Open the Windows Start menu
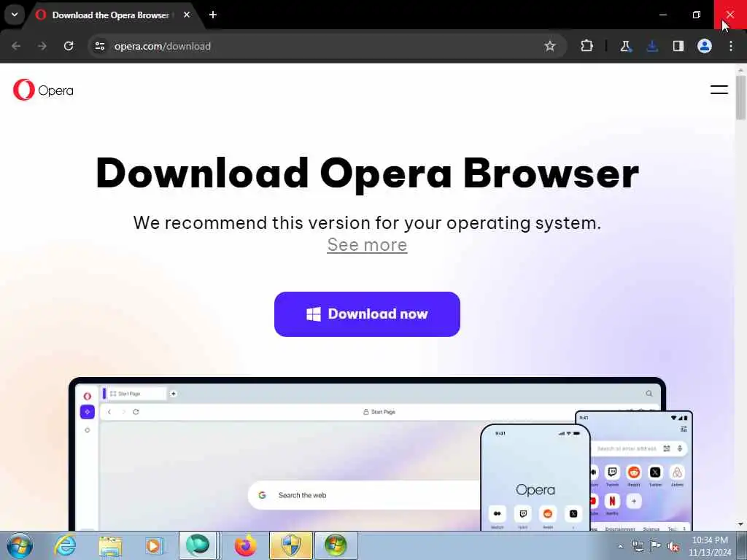Viewport: 747px width, 560px height. (x=20, y=545)
